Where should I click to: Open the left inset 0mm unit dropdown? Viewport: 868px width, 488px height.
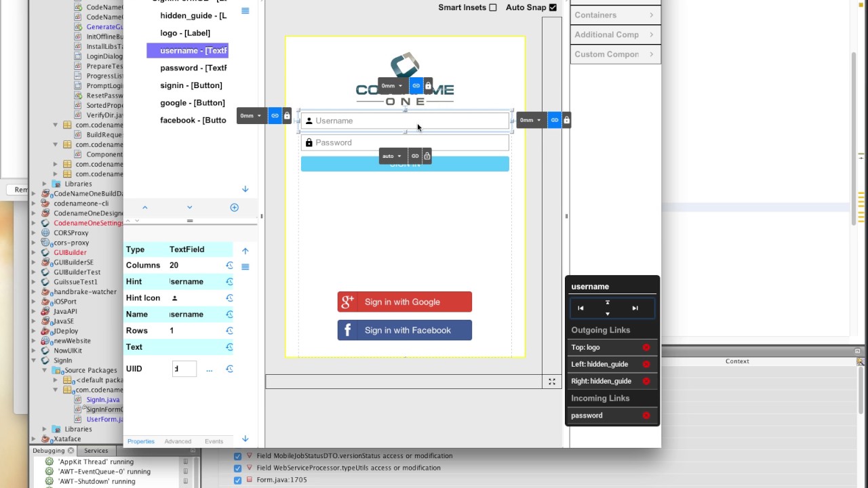252,116
